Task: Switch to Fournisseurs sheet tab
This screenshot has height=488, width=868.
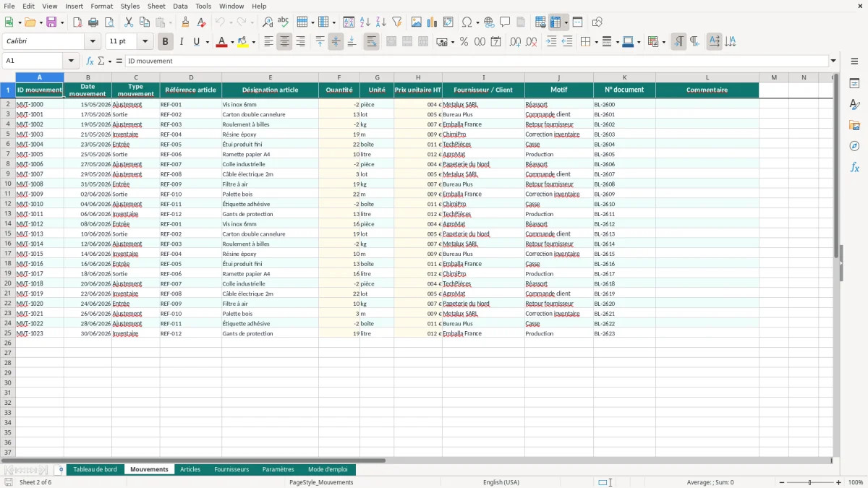Action: (x=231, y=469)
